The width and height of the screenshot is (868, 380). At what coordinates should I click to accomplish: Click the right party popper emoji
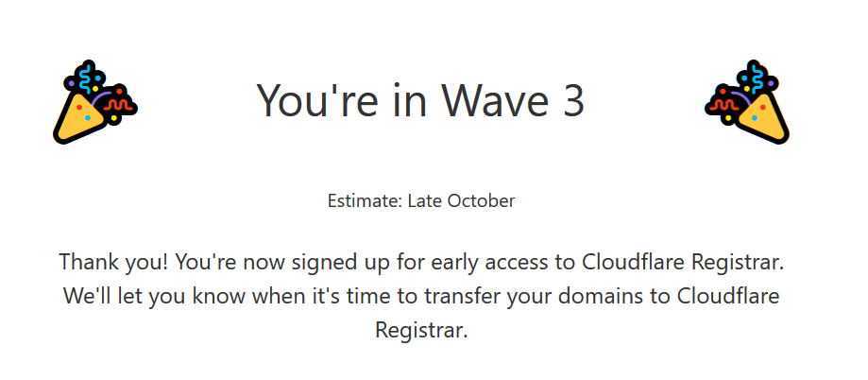coord(747,102)
